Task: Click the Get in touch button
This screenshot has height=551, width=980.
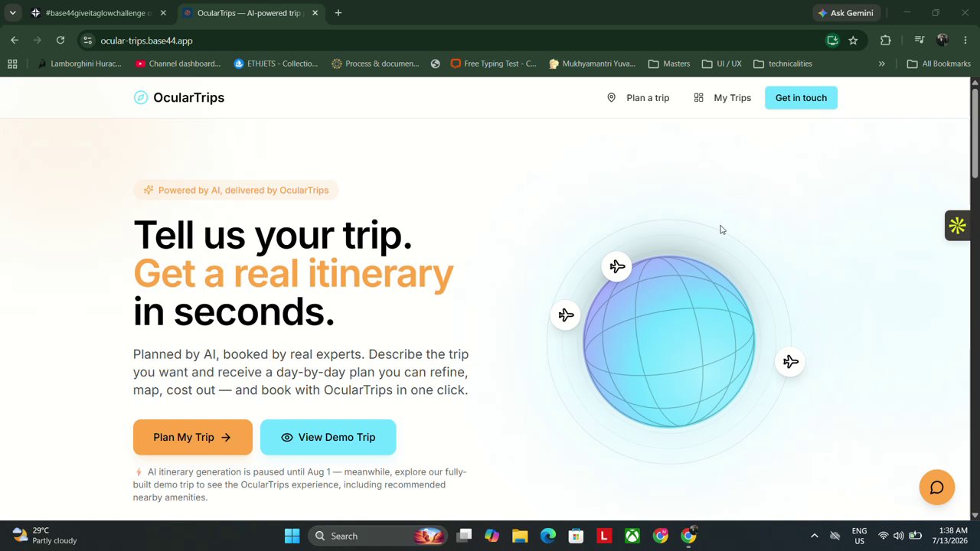Action: (x=801, y=98)
